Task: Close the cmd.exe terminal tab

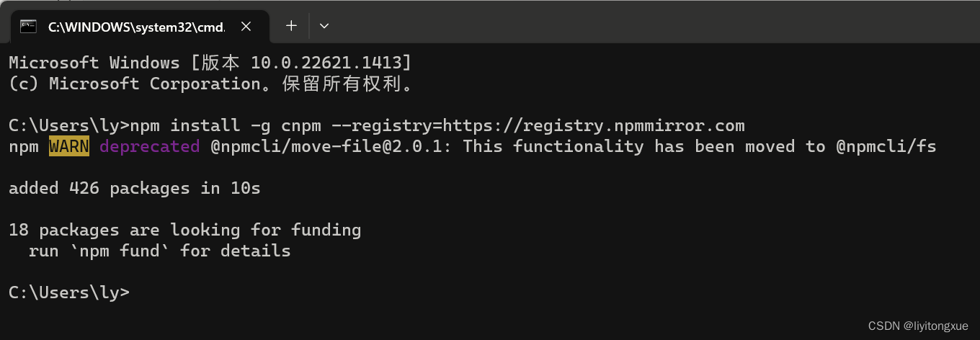Action: [x=246, y=27]
